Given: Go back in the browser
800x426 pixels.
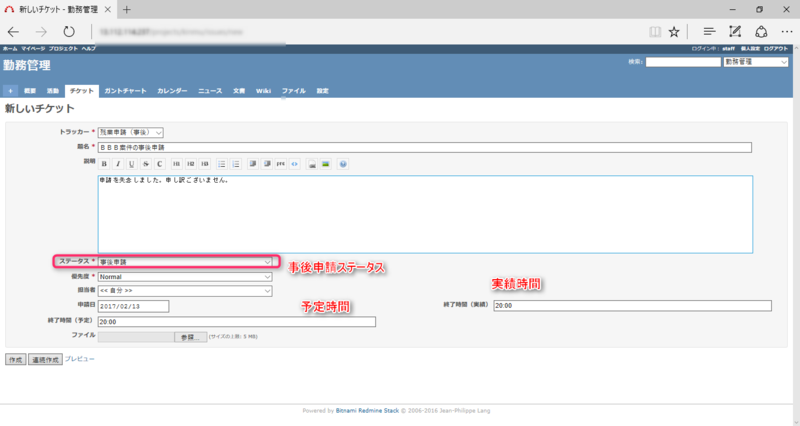Looking at the screenshot, I should click(13, 32).
